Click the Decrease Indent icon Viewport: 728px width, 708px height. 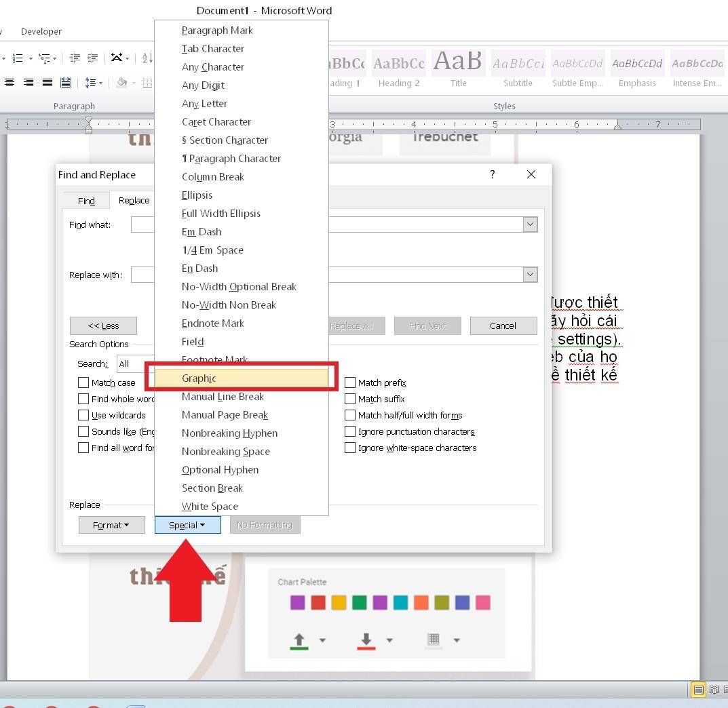pos(74,58)
